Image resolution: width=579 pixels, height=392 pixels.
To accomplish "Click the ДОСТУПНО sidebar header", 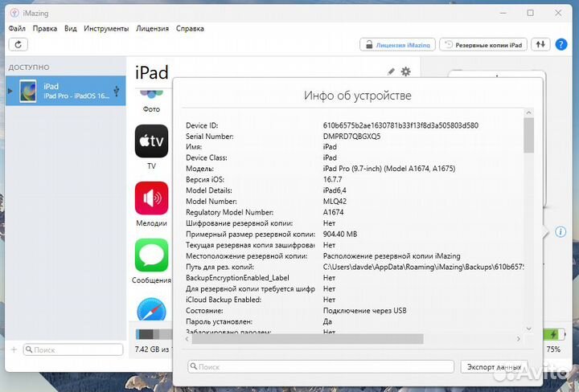I will pos(29,67).
